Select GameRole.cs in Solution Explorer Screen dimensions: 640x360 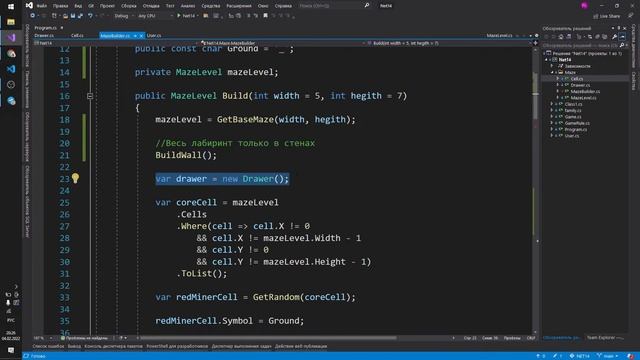tap(577, 123)
